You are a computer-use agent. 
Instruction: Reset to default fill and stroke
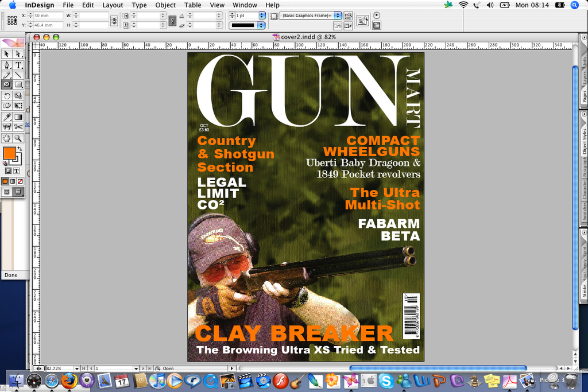tap(5, 163)
